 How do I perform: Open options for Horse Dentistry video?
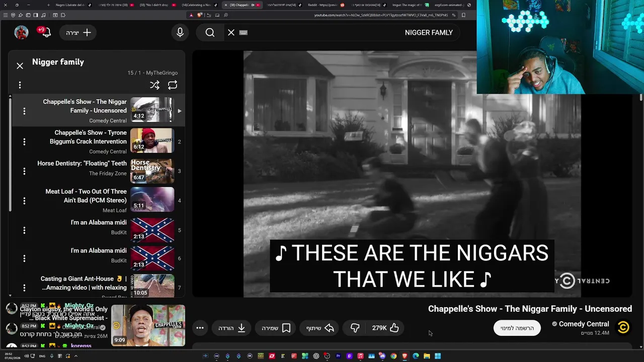coord(24,171)
